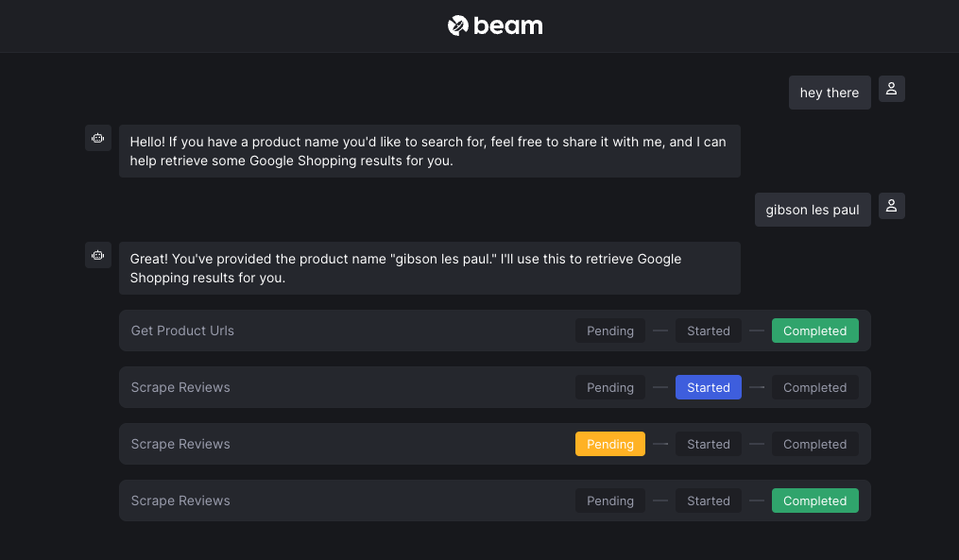
Task: Click bot icon next to the Hello greeting
Action: point(98,138)
